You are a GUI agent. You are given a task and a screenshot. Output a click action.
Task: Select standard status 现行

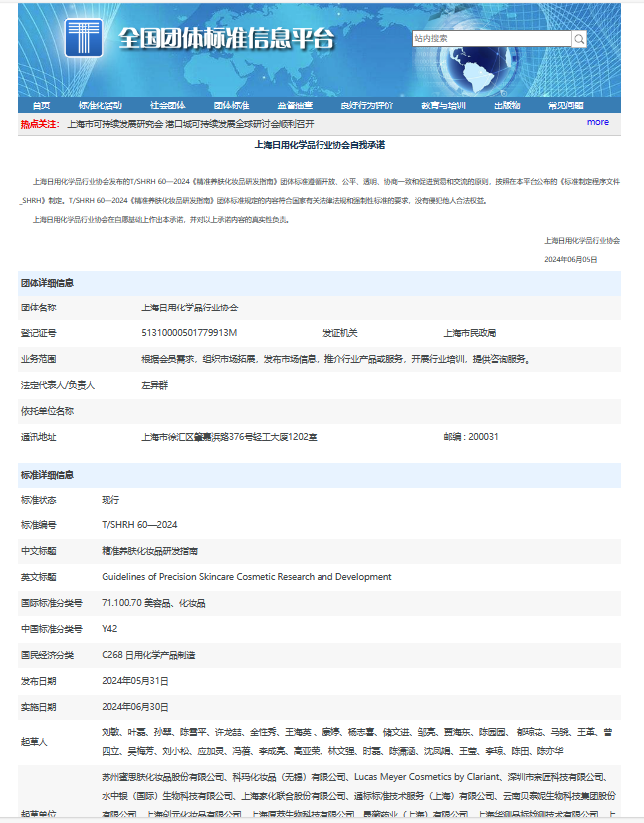pyautogui.click(x=110, y=500)
